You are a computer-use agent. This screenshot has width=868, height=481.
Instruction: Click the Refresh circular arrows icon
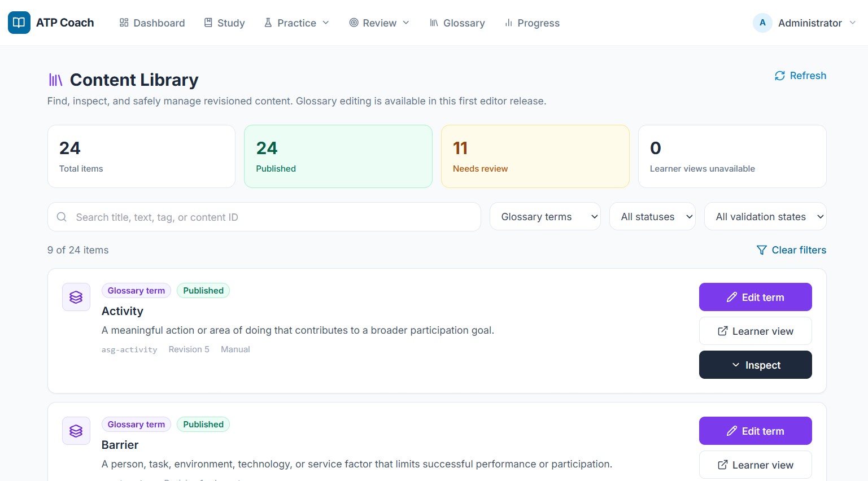(x=780, y=76)
